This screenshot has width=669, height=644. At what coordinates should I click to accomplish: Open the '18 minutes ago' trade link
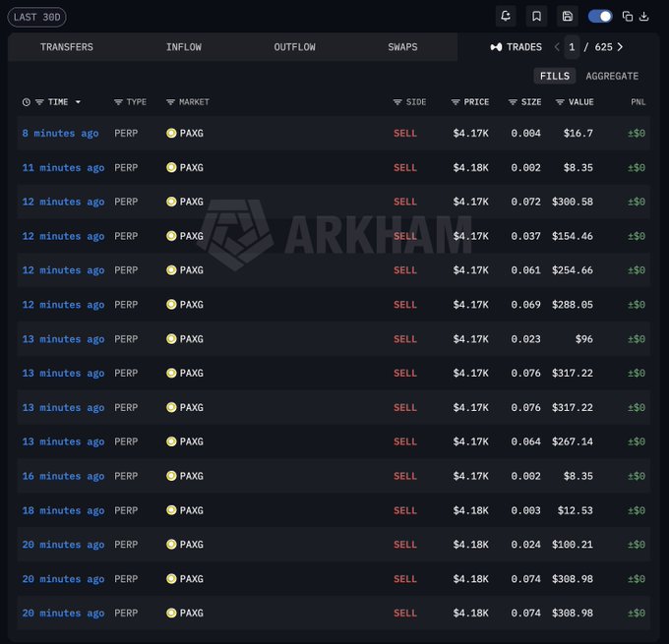pos(63,510)
